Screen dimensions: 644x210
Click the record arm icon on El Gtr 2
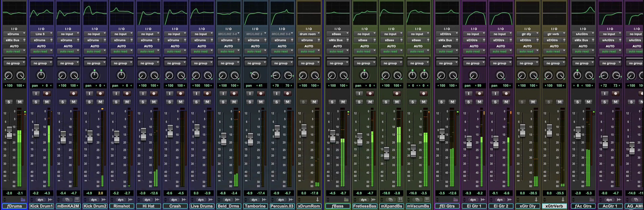tap(507, 93)
